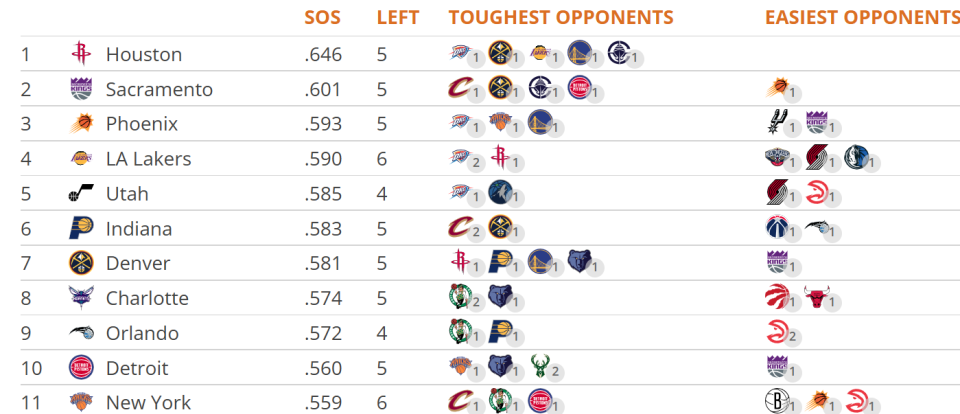Select the Brooklyn Nets logo in New York row
This screenshot has width=960, height=414.
776,402
